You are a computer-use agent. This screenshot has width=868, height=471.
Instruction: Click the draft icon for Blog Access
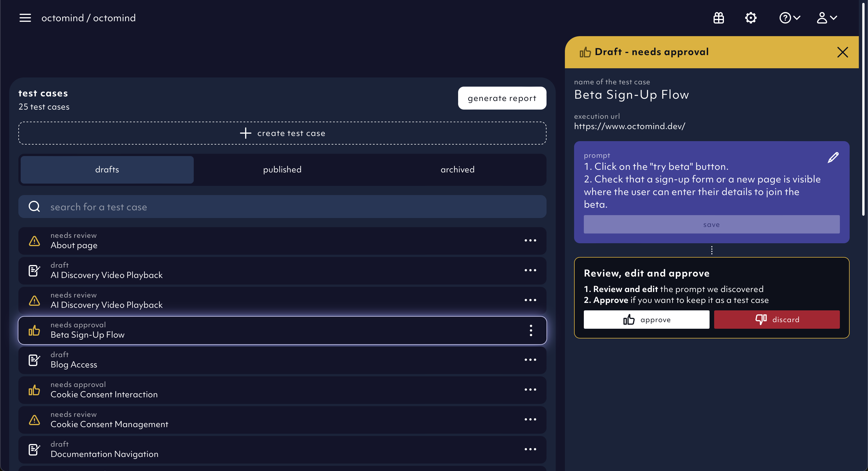pos(34,360)
